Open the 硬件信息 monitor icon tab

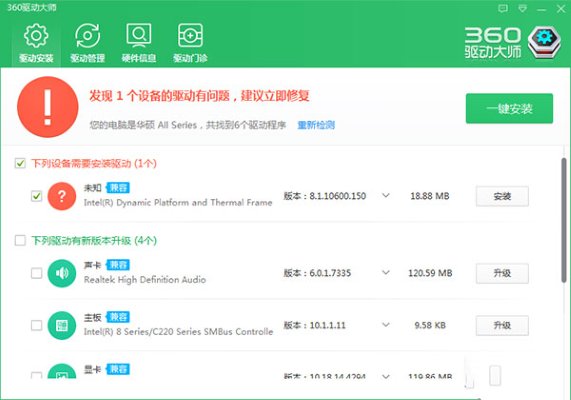pyautogui.click(x=139, y=43)
